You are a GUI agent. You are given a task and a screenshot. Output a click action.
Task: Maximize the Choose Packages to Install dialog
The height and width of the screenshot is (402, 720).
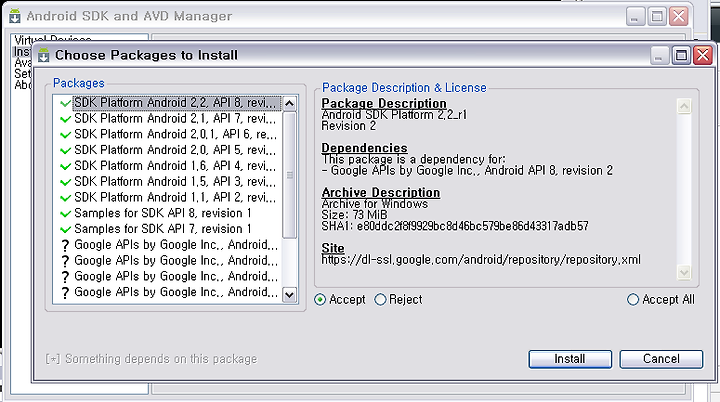point(681,56)
